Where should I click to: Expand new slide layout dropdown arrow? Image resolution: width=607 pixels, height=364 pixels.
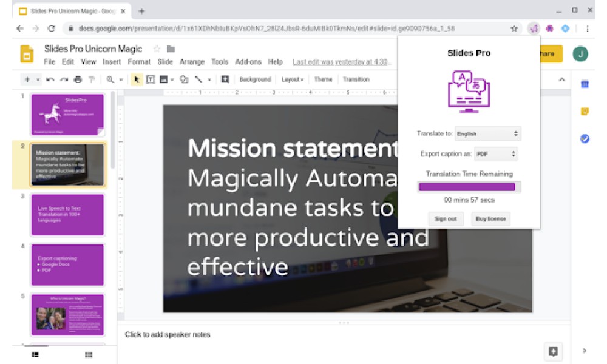(x=38, y=79)
